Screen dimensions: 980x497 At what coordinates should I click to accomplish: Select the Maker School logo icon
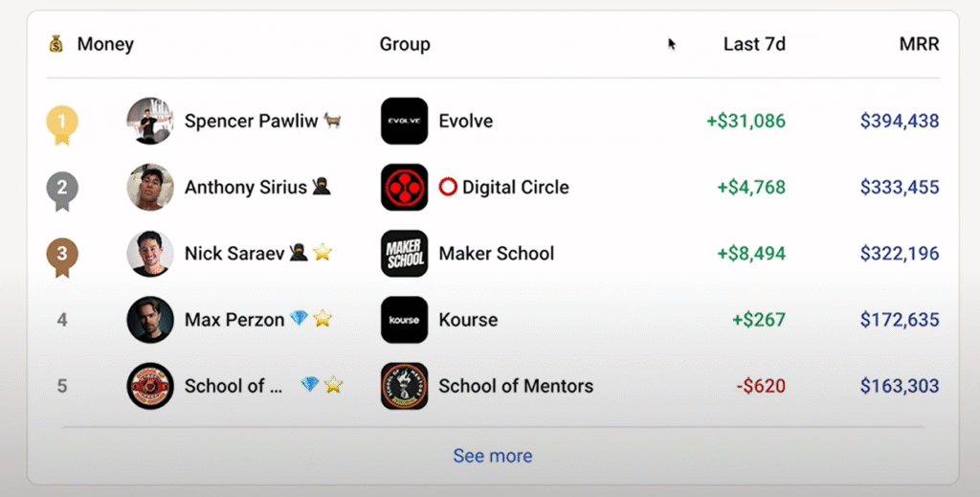tap(404, 254)
